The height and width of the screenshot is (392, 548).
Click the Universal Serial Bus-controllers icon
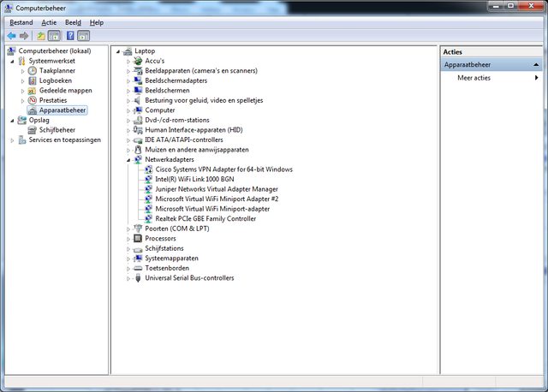click(x=138, y=278)
